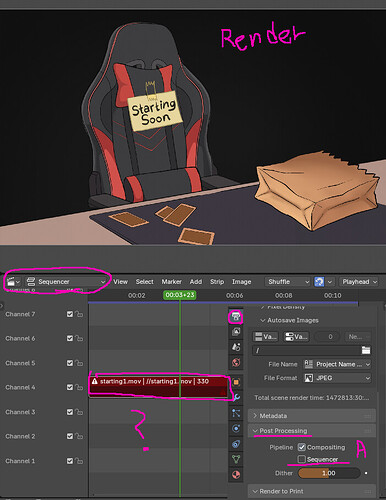
Task: Uncheck the Channel 5 mute checkbox
Action: [x=70, y=363]
